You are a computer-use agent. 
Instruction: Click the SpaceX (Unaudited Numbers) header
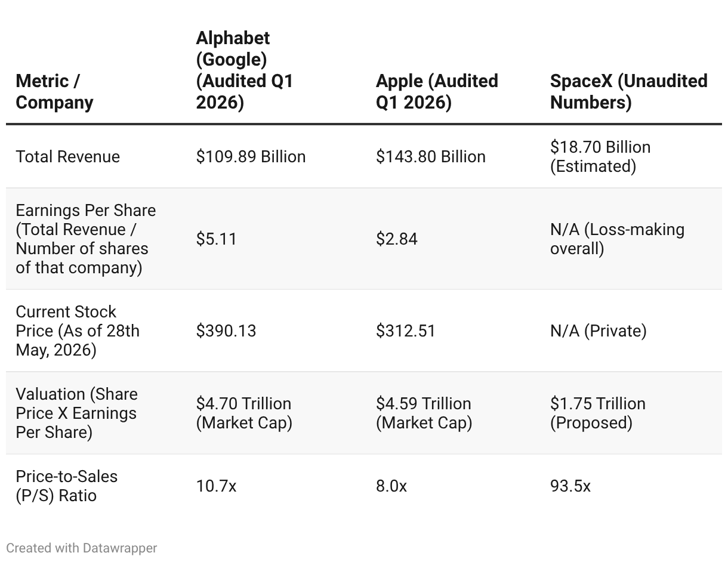pos(629,91)
